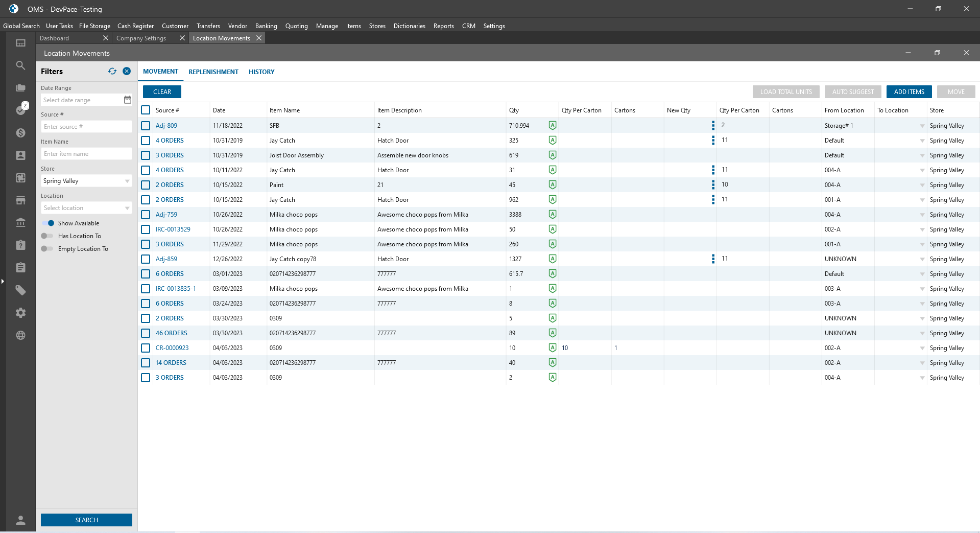Switch to the REPLENISHMENT tab

(x=213, y=72)
